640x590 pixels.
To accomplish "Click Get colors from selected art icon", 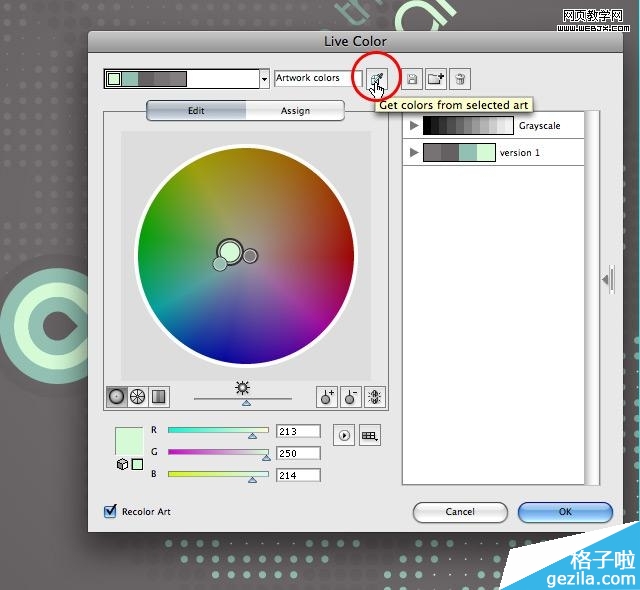I will click(x=377, y=79).
